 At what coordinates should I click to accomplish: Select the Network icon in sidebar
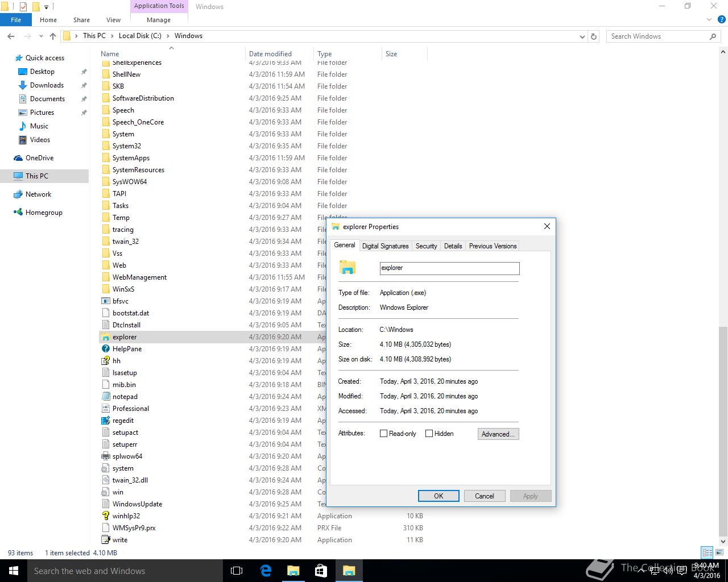[18, 194]
